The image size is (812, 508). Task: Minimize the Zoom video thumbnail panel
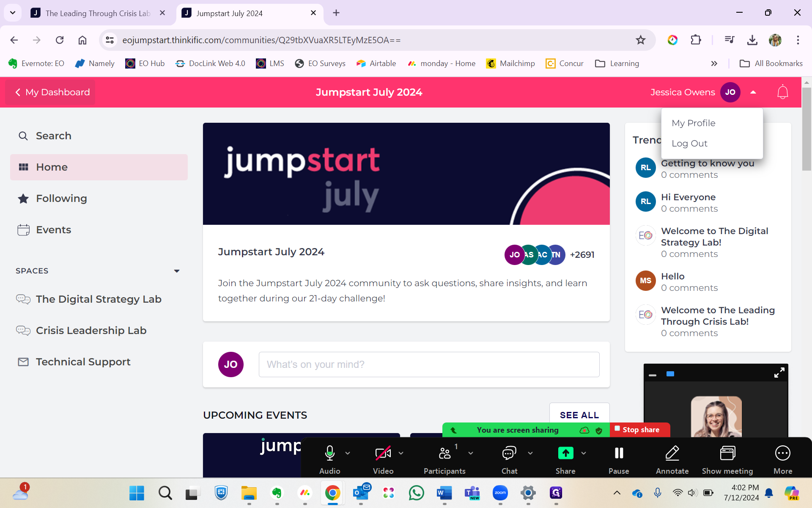pos(653,375)
